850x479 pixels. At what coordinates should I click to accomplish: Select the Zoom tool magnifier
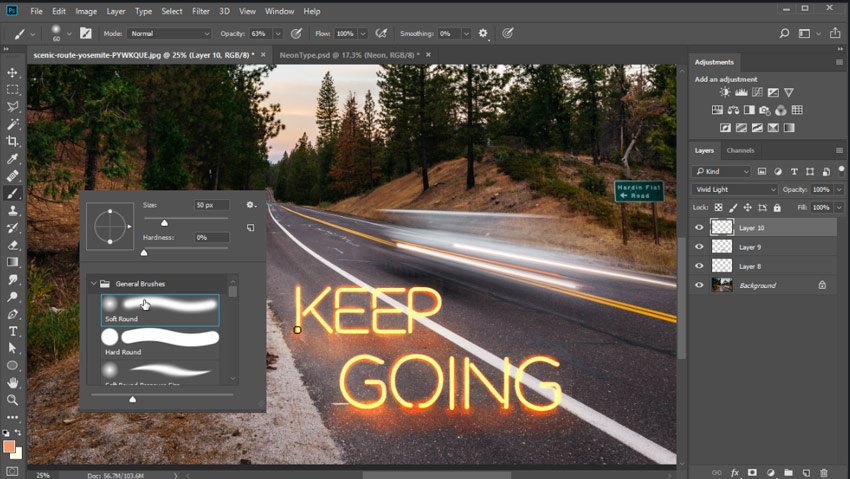tap(13, 399)
